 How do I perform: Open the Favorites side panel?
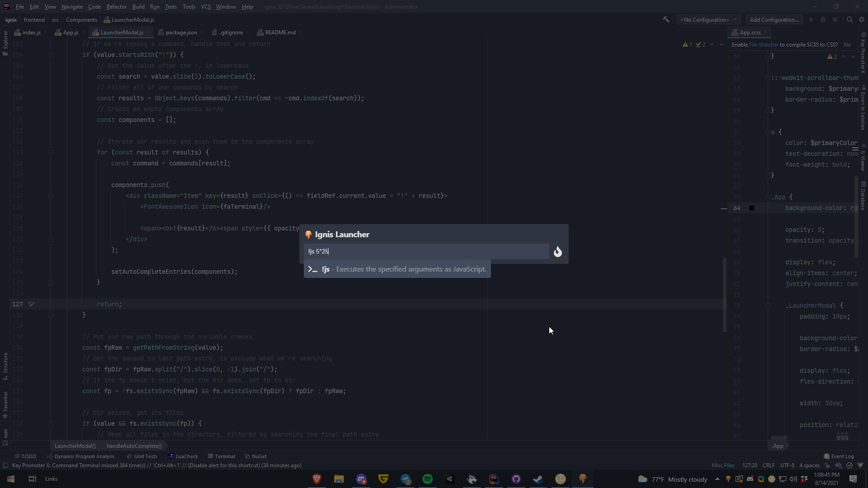(x=5, y=405)
